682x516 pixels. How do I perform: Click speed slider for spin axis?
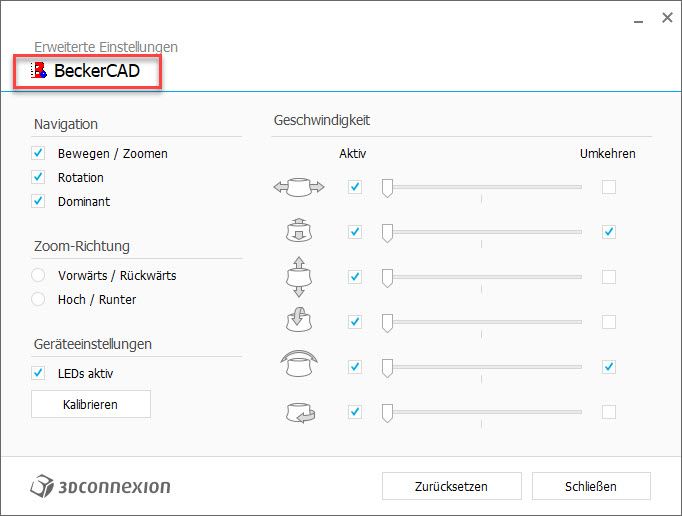pos(482,412)
